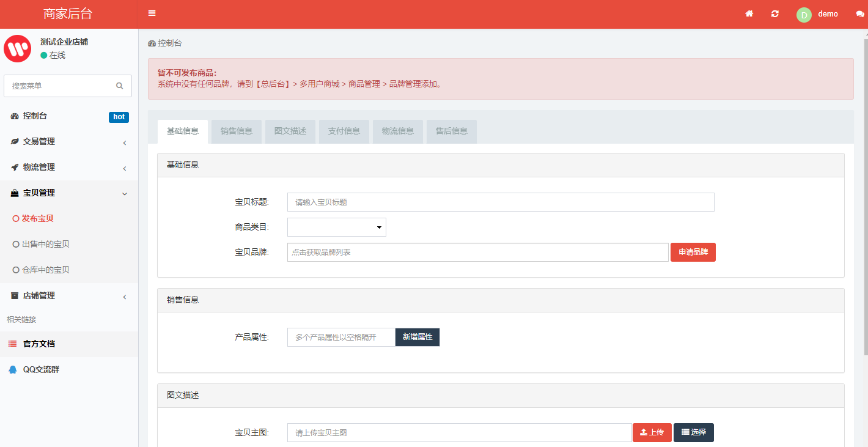Viewport: 868px width, 447px height.
Task: Click the QQ penguin icon
Action: pyautogui.click(x=12, y=369)
